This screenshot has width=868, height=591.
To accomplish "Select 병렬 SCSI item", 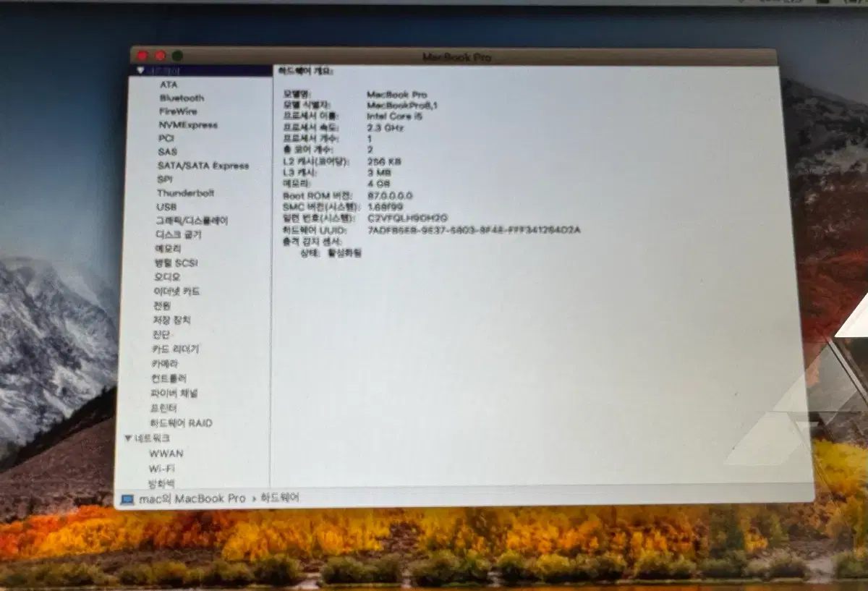I will (x=176, y=263).
